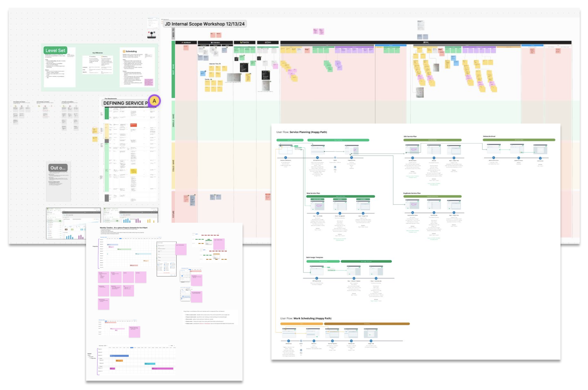588x390 pixels.
Task: Select the MUST HAVE green priority row label
Action: point(173,69)
